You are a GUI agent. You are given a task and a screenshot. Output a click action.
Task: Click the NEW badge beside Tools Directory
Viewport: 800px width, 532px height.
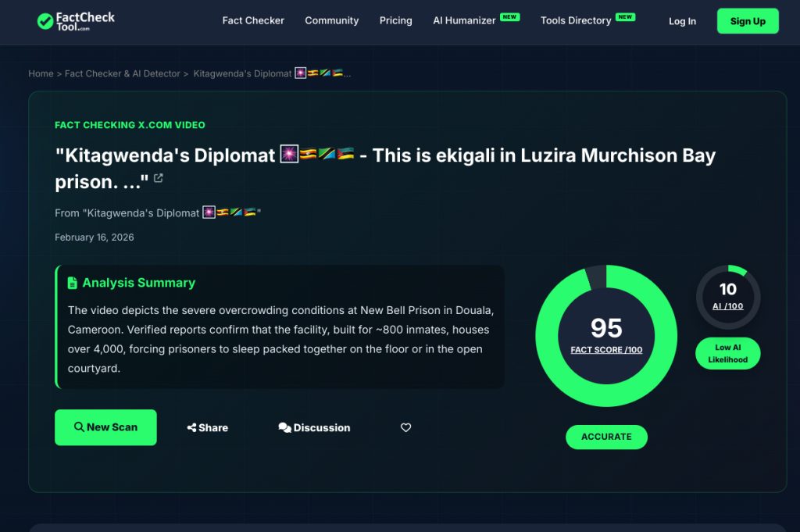click(x=625, y=16)
